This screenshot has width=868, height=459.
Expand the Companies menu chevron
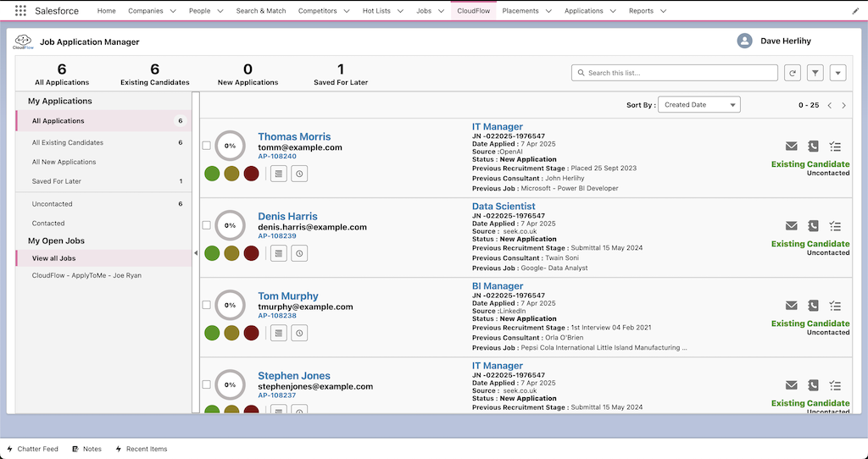pyautogui.click(x=173, y=11)
